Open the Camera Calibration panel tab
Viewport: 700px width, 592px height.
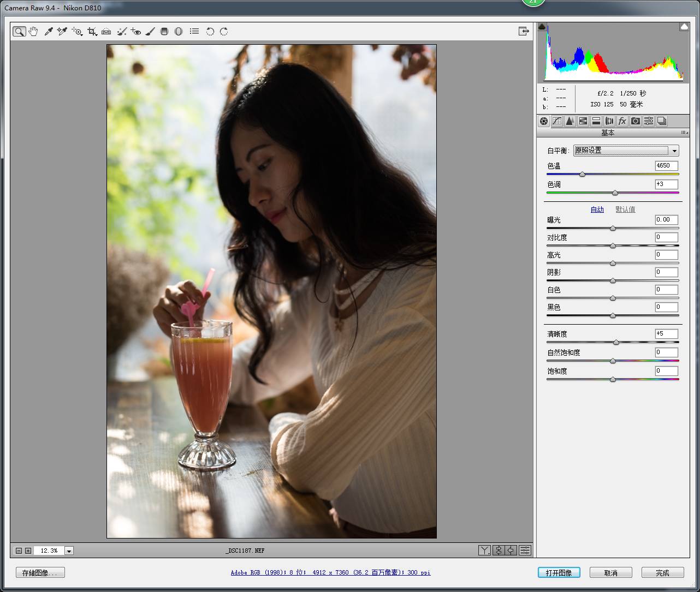[636, 121]
